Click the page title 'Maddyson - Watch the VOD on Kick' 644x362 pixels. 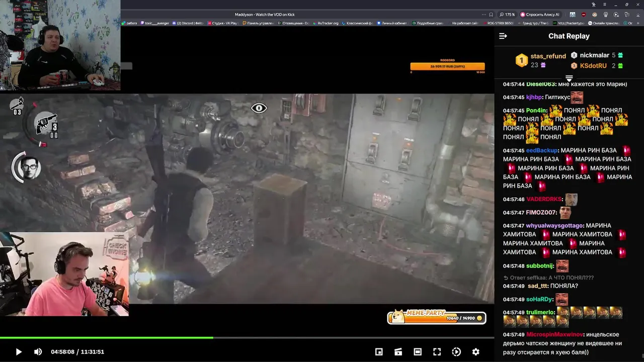coord(265,15)
